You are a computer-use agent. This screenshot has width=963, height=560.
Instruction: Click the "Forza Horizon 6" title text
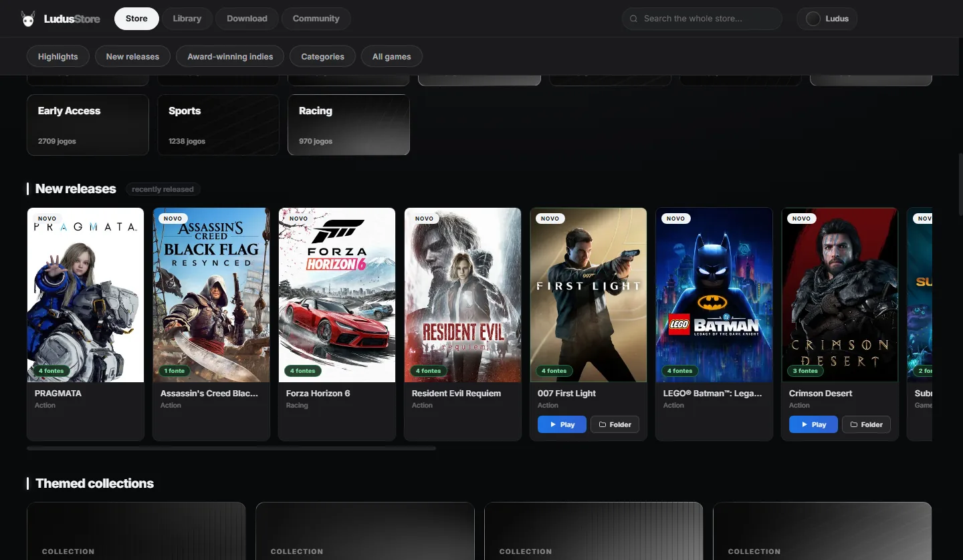click(x=318, y=393)
